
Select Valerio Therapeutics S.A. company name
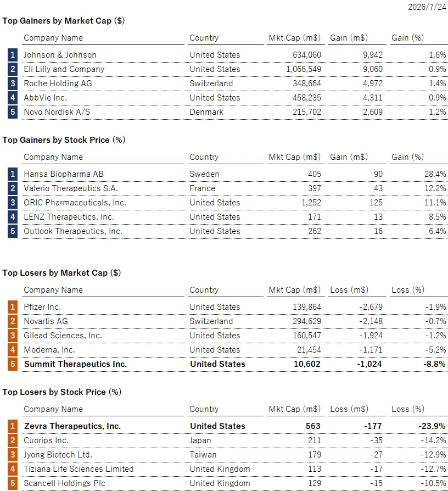71,188
